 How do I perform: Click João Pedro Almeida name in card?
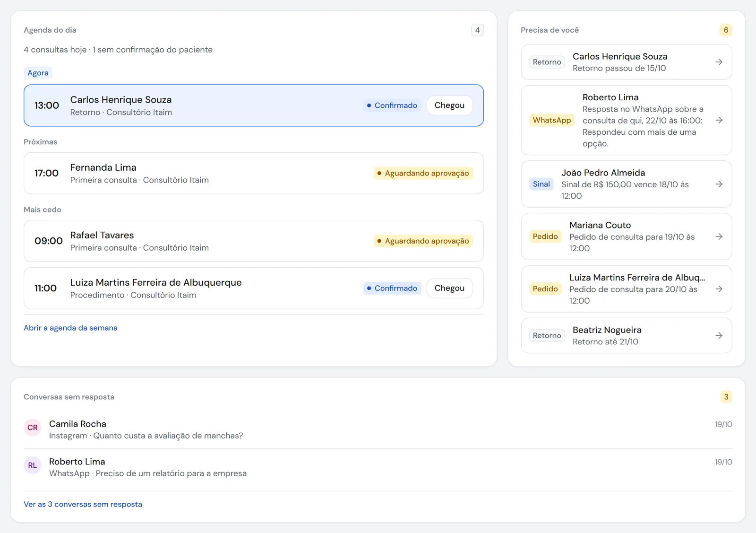point(603,173)
